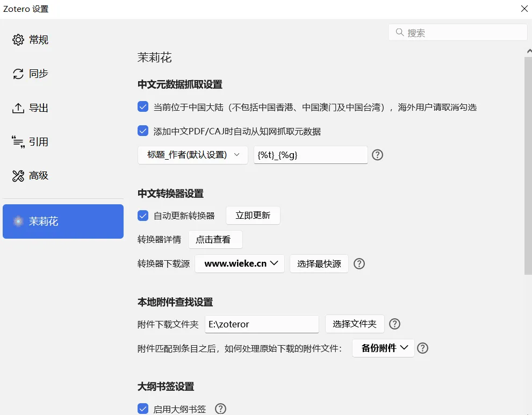This screenshot has width=532, height=415.
Task: Click 中文转换器设置 heading
Action: (x=170, y=194)
